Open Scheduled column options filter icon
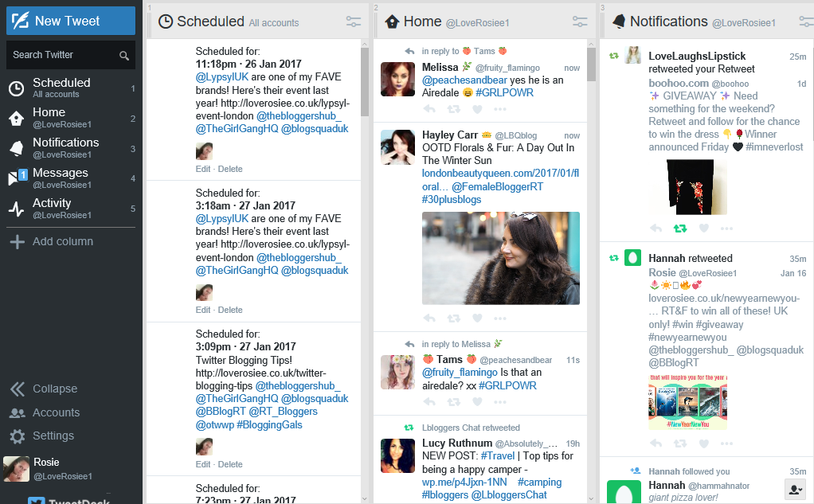 coord(354,22)
